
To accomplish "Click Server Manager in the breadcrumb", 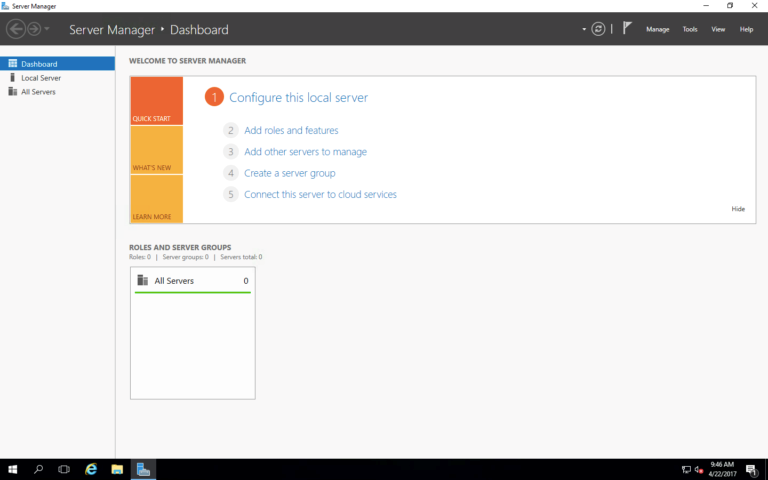I will 112,30.
